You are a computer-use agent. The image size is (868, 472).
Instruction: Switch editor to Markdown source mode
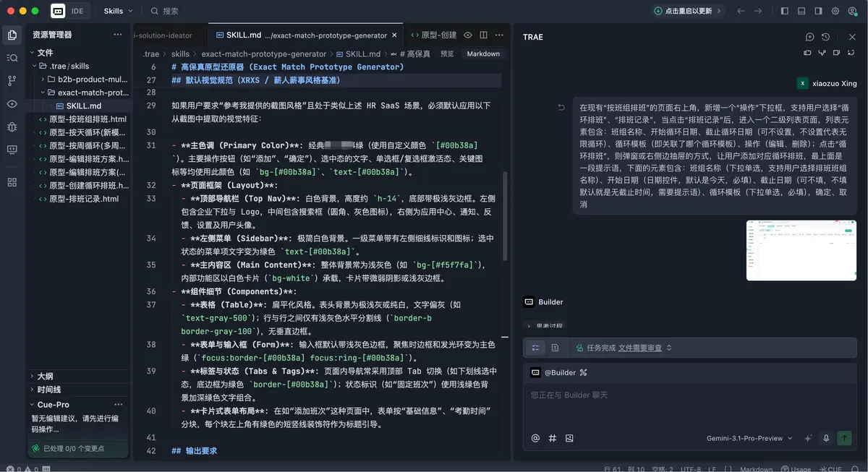click(x=482, y=54)
